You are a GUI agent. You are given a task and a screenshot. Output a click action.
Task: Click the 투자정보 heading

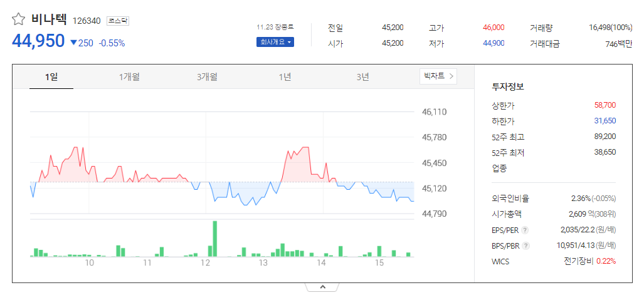[x=508, y=87]
